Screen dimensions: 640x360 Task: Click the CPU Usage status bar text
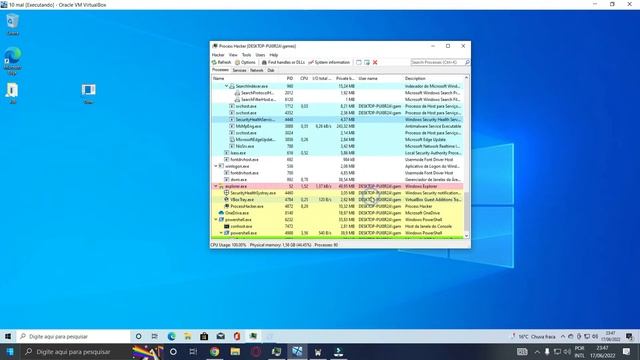[x=229, y=245]
